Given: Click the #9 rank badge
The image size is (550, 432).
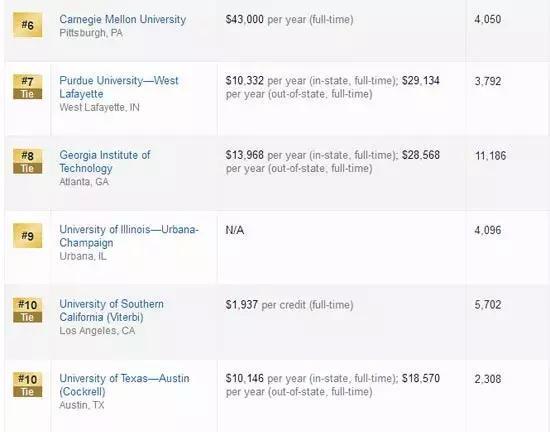Looking at the screenshot, I should 27,236.
